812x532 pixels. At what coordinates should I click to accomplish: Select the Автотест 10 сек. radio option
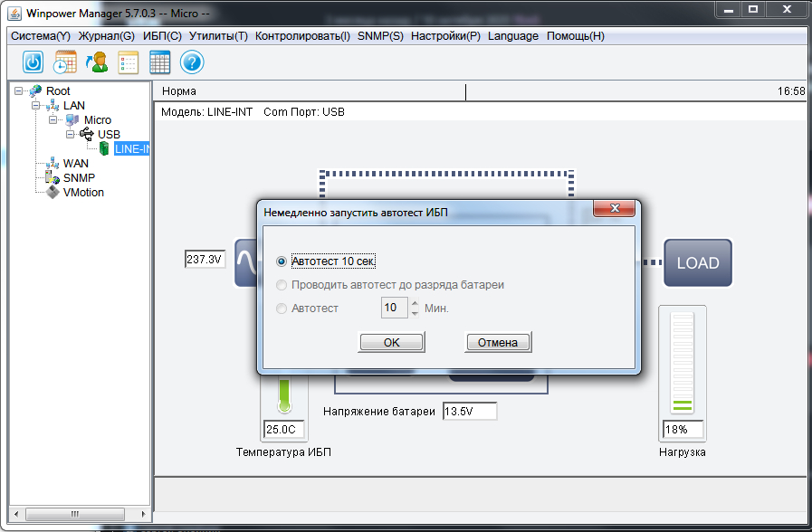tap(282, 261)
